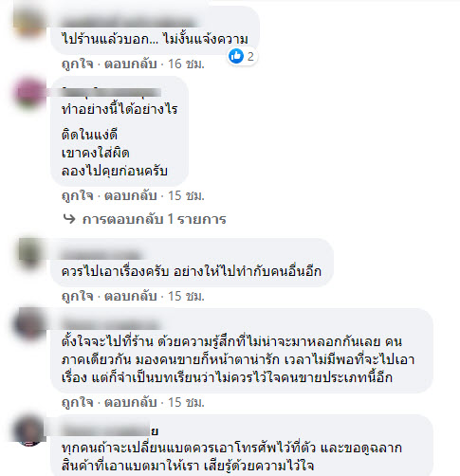Click ตอบกลับ under ตั้งใจจะไปที่ร้าน comment

[131, 402]
